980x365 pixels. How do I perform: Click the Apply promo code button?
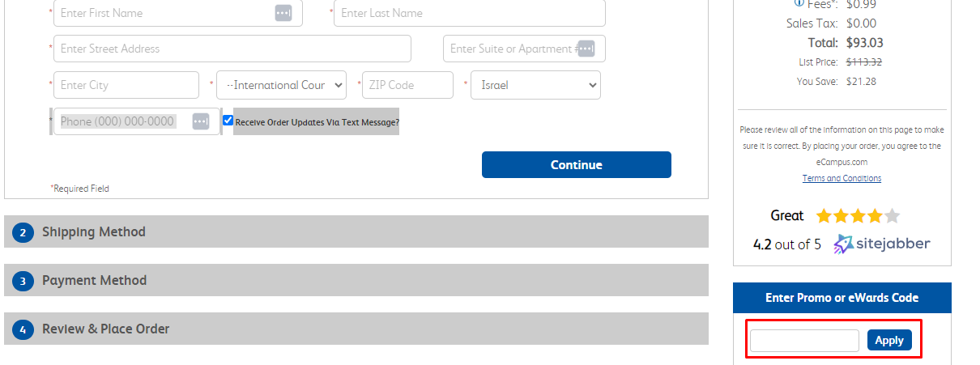point(889,340)
